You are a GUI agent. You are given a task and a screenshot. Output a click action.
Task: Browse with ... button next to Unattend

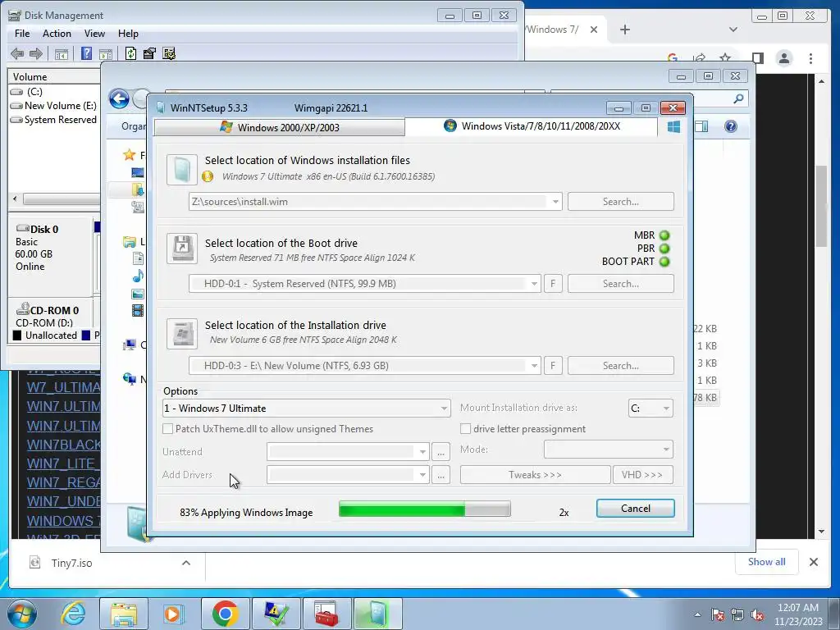(441, 452)
